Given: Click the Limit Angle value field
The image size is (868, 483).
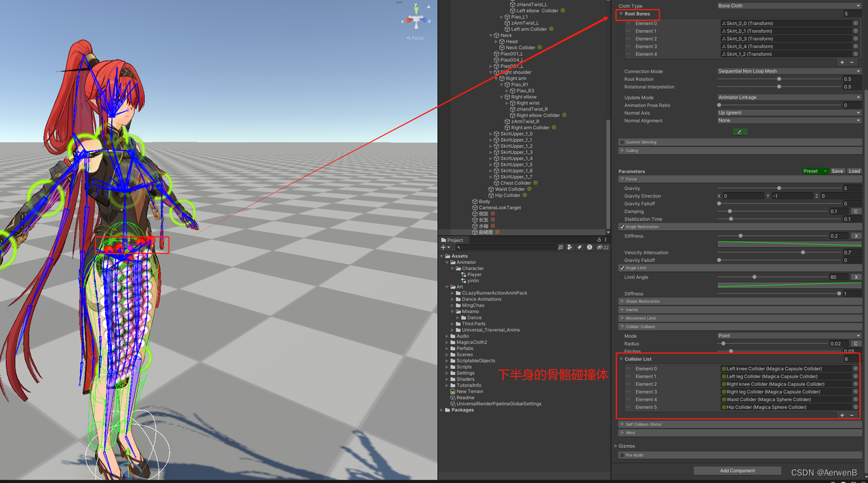Looking at the screenshot, I should pos(837,277).
